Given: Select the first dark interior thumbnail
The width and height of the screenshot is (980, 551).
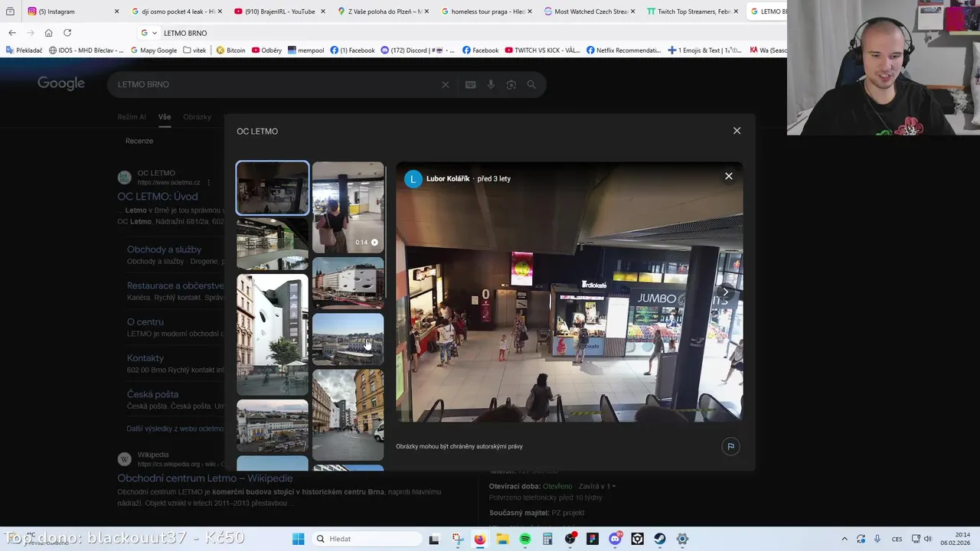Looking at the screenshot, I should (x=273, y=187).
